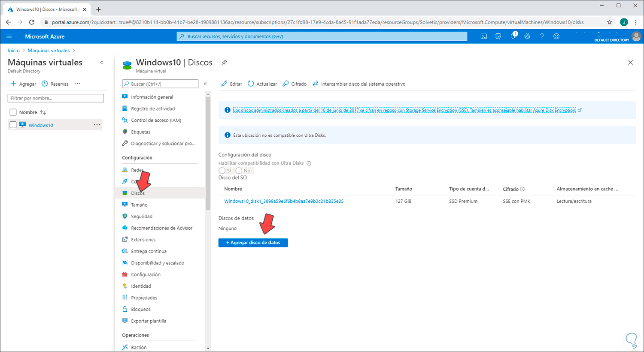
Task: Close the Windows10 Discos blade
Action: click(631, 63)
